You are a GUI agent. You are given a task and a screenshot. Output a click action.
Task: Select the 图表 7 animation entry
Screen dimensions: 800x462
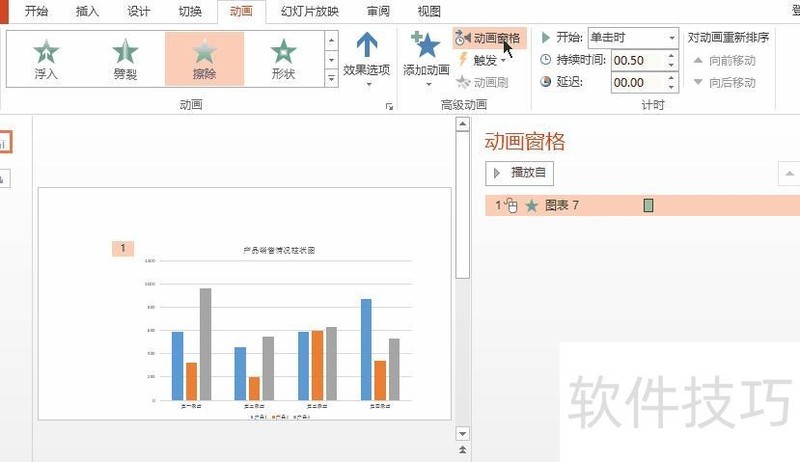tap(642, 206)
